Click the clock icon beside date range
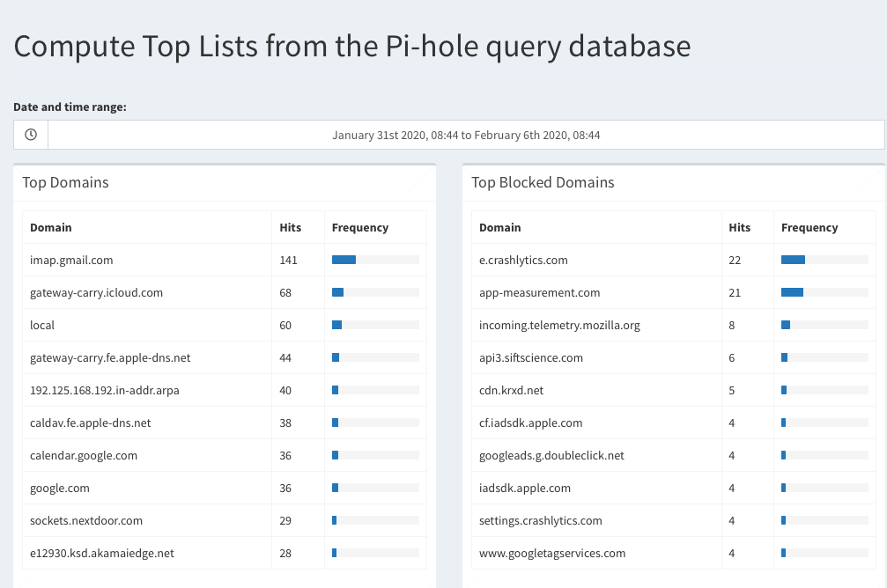 point(31,135)
